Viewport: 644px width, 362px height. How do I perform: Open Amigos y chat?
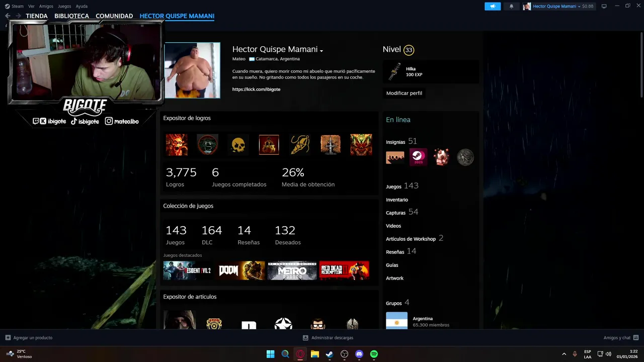click(x=621, y=338)
